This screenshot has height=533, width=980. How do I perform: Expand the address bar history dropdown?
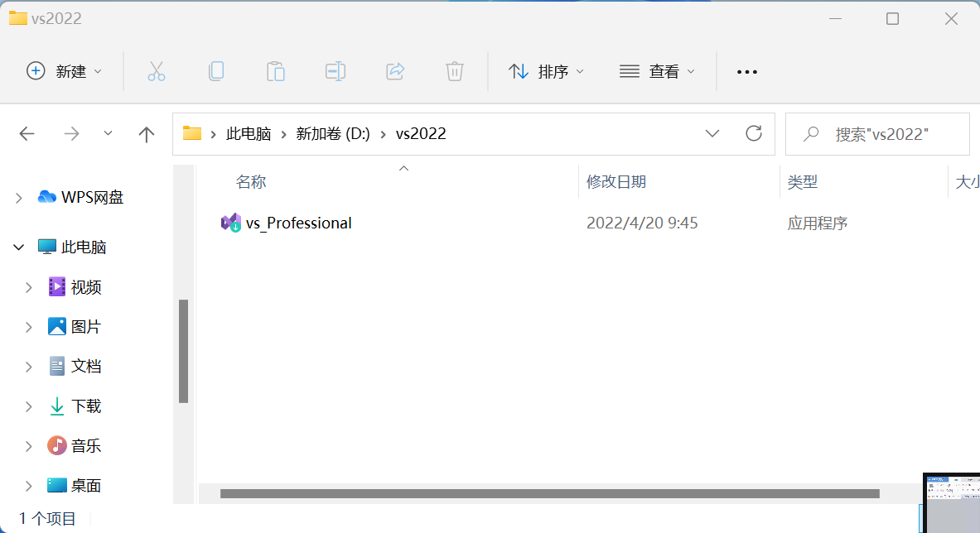pos(712,133)
